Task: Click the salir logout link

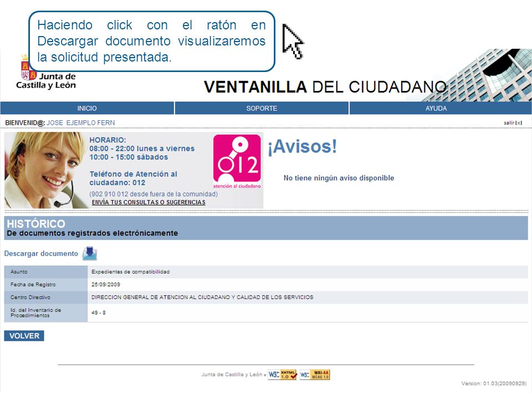Action: (513, 123)
